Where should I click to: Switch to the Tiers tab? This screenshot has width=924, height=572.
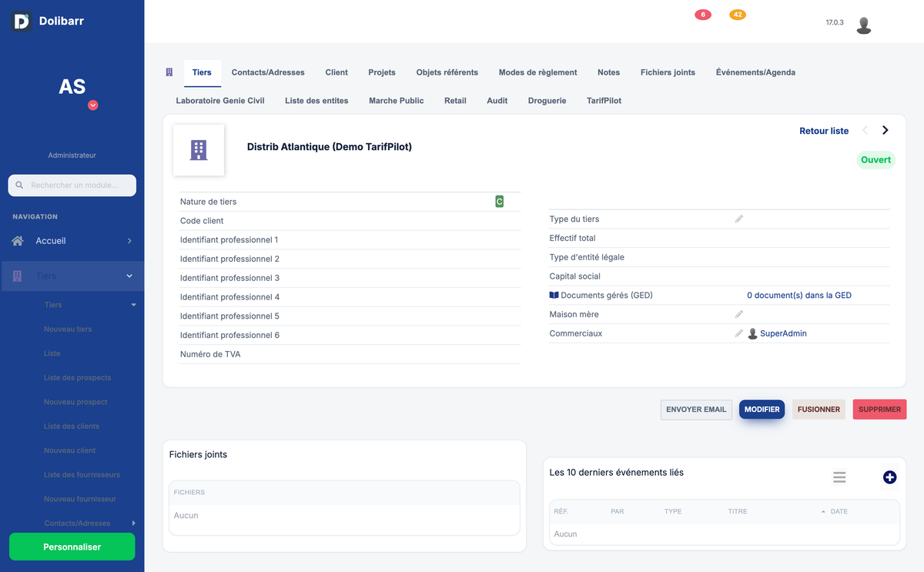coord(202,72)
